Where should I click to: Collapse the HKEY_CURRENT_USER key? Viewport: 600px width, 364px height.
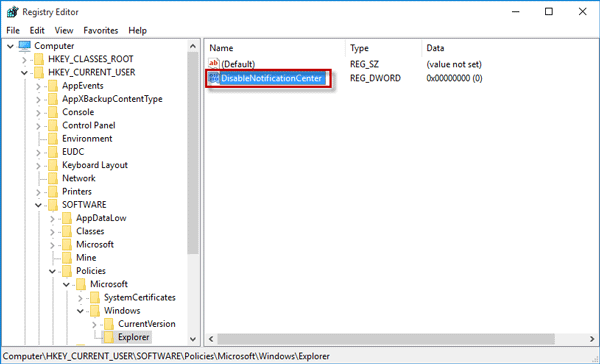coord(24,73)
